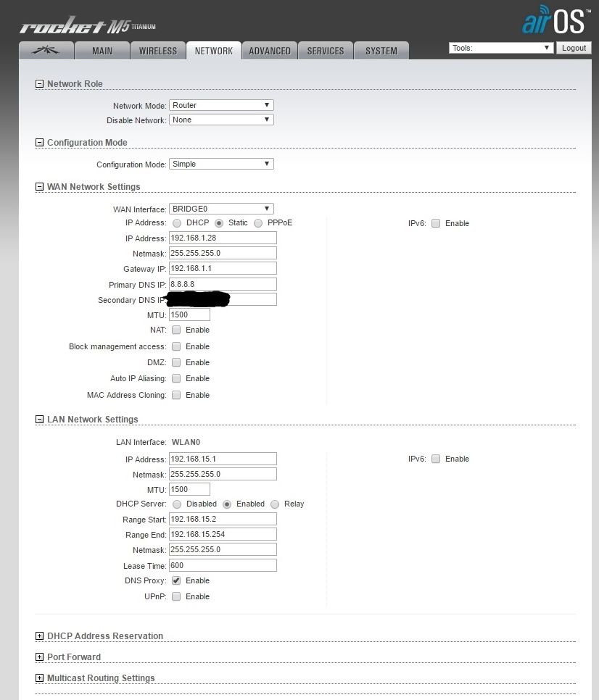Screen dimensions: 599x700
Task: Select the DHCP radio button for WAN IP
Action: coord(176,223)
